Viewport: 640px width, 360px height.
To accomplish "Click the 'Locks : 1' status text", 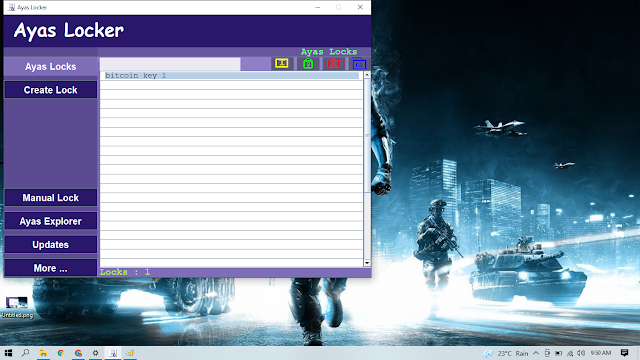I will 125,272.
